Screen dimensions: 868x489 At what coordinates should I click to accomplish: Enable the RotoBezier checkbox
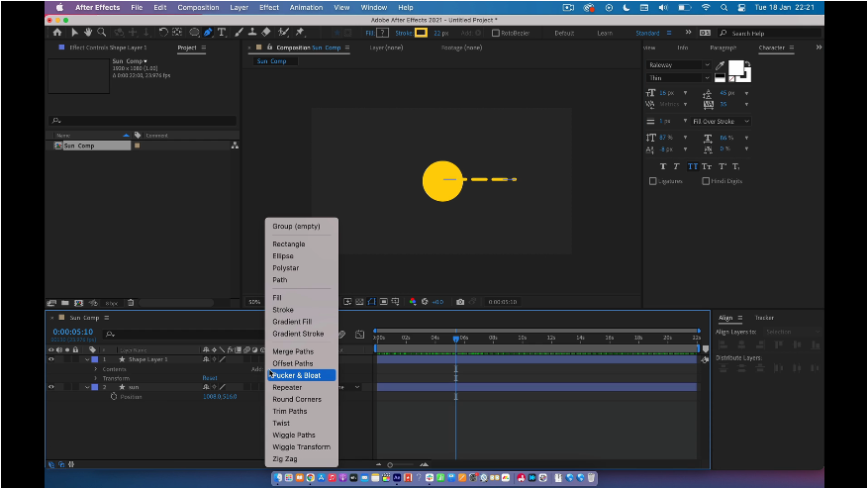[496, 34]
